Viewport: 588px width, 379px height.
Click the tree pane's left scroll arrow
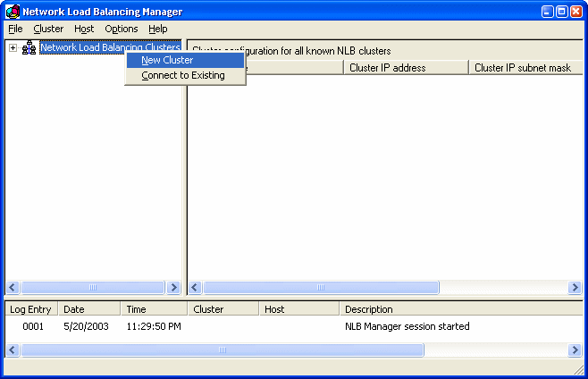tap(13, 288)
